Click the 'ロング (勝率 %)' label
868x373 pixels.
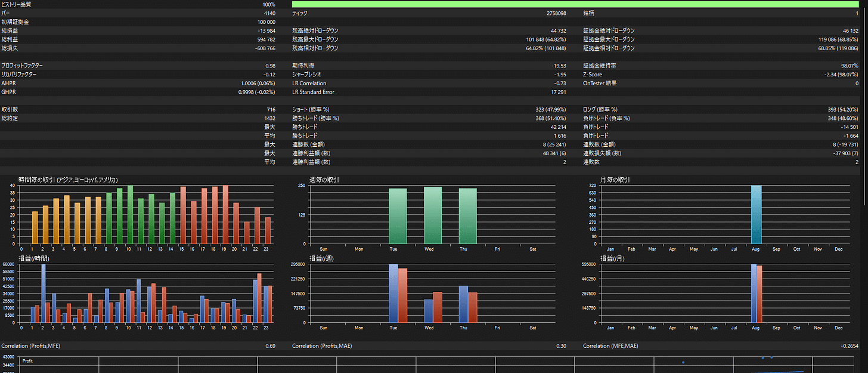tap(600, 110)
